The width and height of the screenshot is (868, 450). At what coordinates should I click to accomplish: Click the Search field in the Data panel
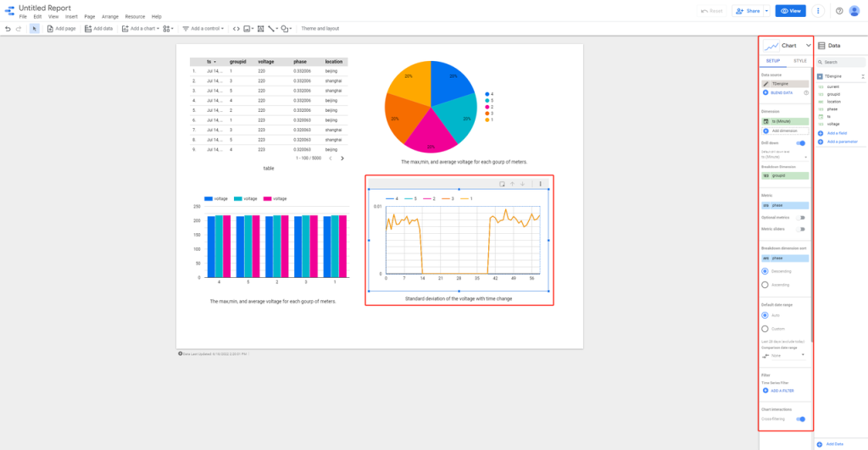click(x=842, y=62)
